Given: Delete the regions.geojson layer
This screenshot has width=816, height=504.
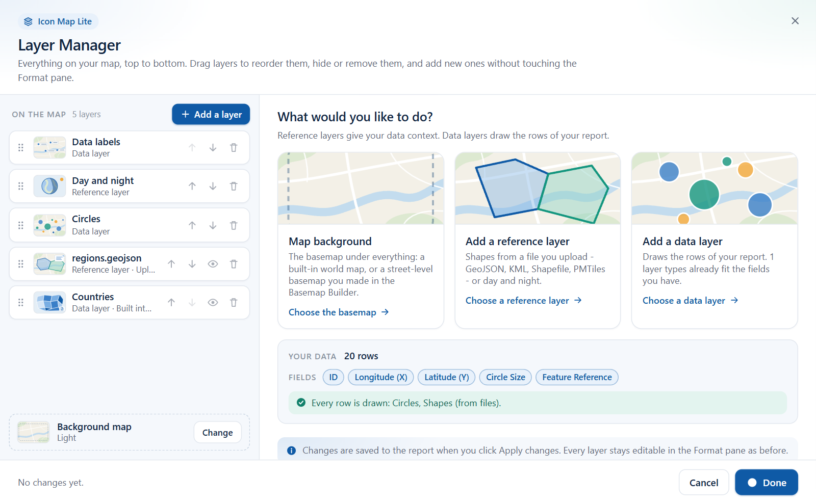Looking at the screenshot, I should pos(234,264).
